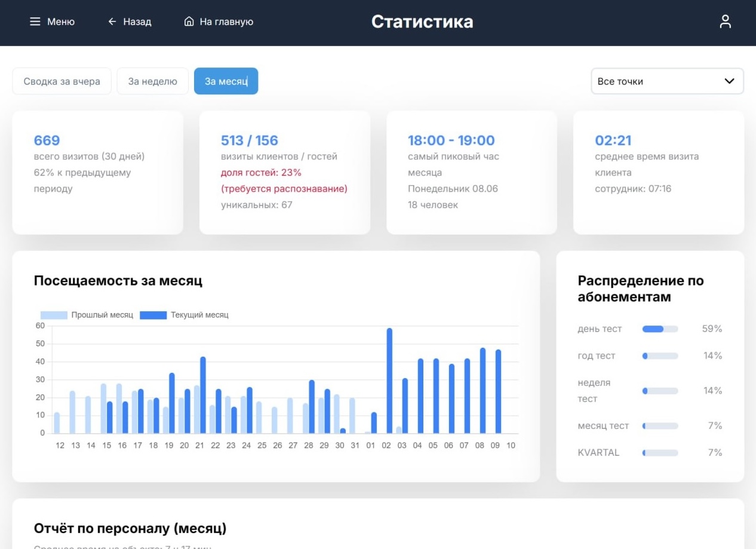Screen dimensions: 756x549
Task: Click the год тест progress bar
Action: click(x=660, y=356)
